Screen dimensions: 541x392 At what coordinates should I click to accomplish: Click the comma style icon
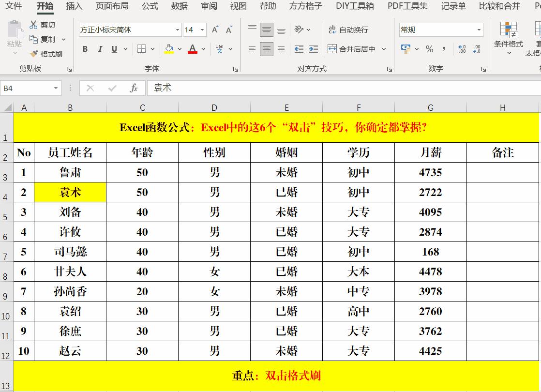click(443, 49)
